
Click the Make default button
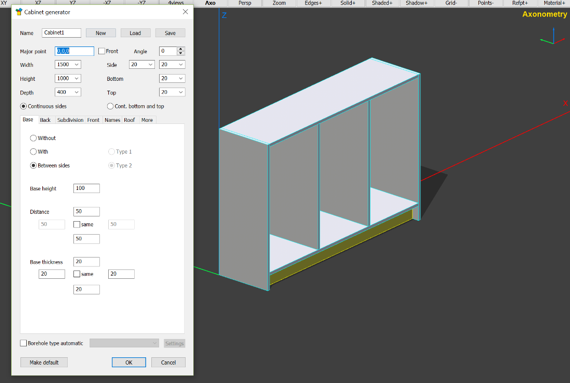[44, 362]
